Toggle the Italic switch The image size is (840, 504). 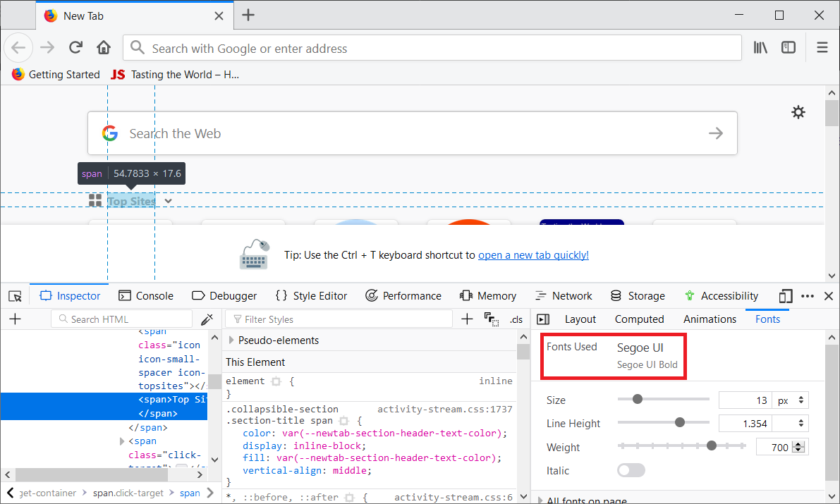click(631, 470)
